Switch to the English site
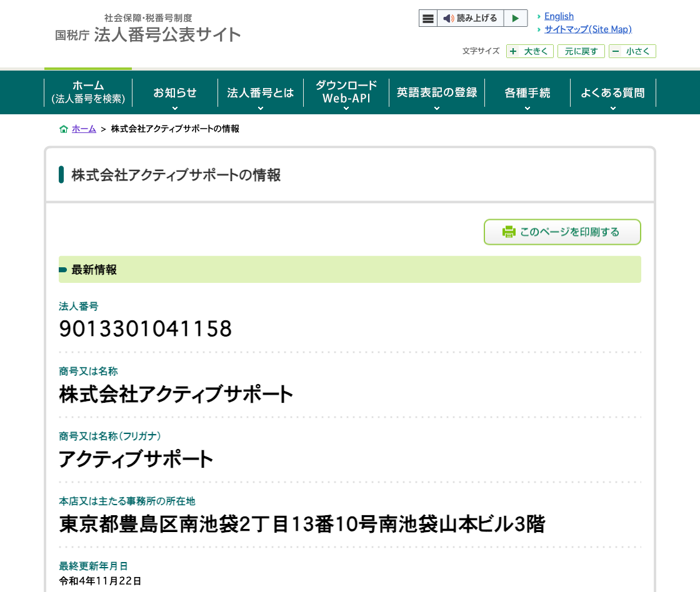 coord(559,16)
